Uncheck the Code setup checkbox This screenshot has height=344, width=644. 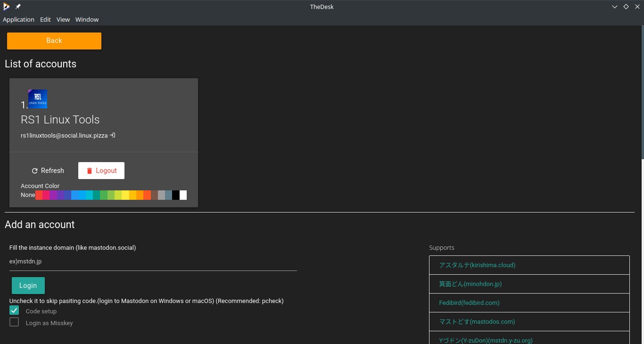tap(14, 310)
